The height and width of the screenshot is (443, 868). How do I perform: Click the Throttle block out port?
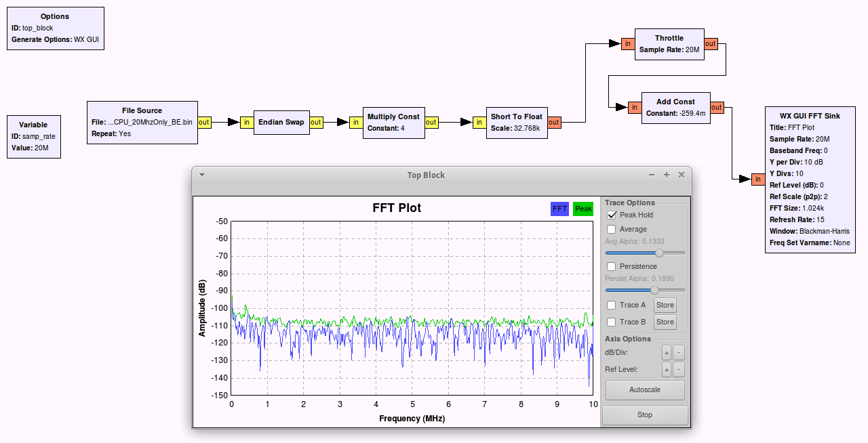tap(710, 44)
